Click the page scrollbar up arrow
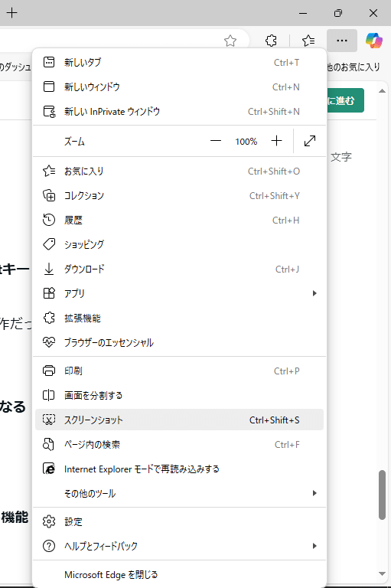This screenshot has height=588, width=391. (382, 91)
